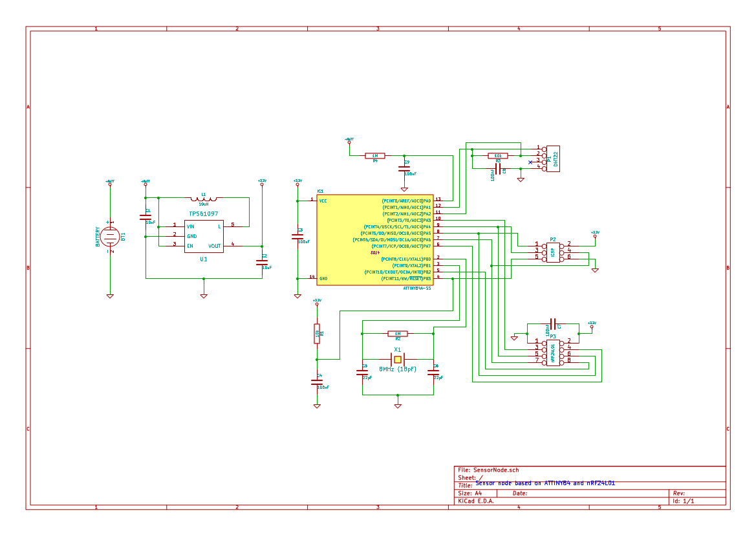The width and height of the screenshot is (756, 535).
Task: Select decoupling capacitor C3 next to IC1 VCC
Action: tap(297, 236)
